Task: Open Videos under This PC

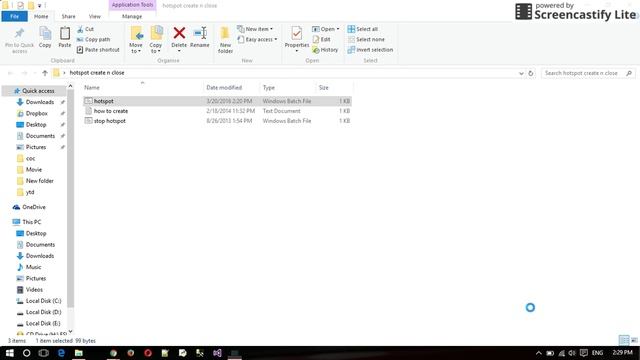Action: pyautogui.click(x=34, y=289)
